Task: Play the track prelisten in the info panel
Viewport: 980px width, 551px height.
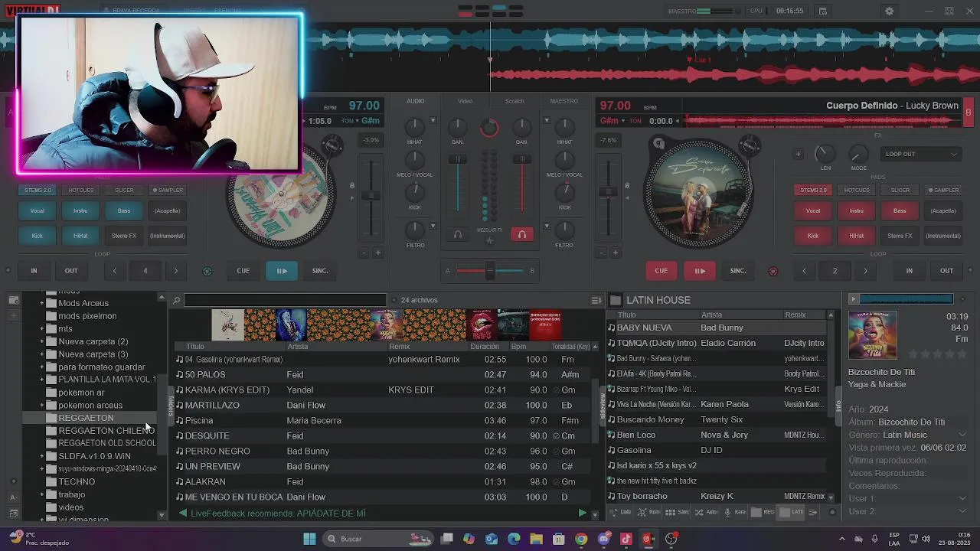Action: click(x=854, y=298)
